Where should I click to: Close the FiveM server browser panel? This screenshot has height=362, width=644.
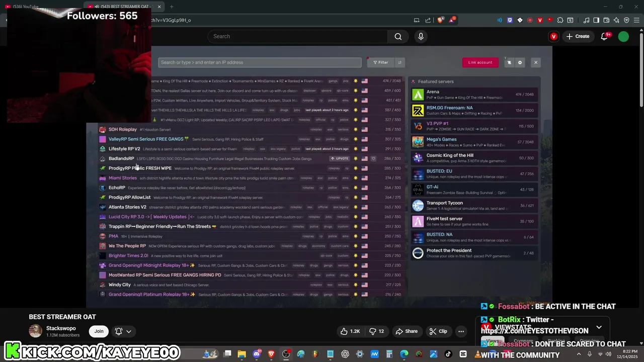point(536,62)
